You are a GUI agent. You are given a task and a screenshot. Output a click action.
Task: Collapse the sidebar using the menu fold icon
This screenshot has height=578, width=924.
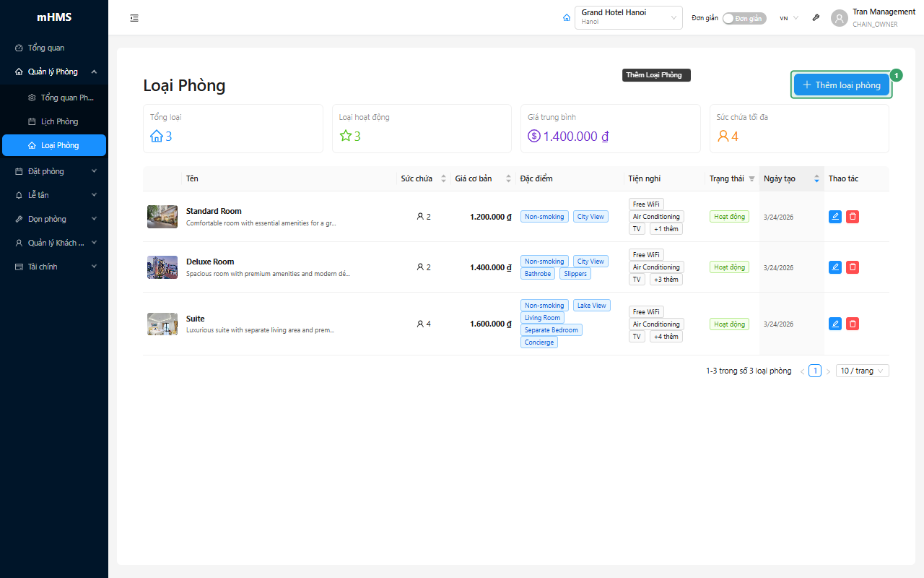pyautogui.click(x=134, y=18)
